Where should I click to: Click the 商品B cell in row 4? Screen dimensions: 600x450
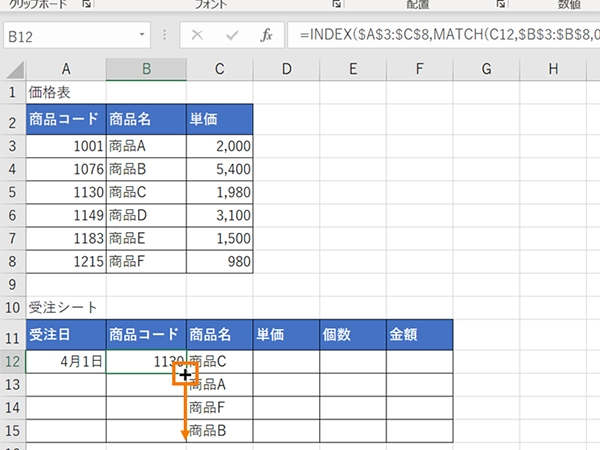click(146, 169)
